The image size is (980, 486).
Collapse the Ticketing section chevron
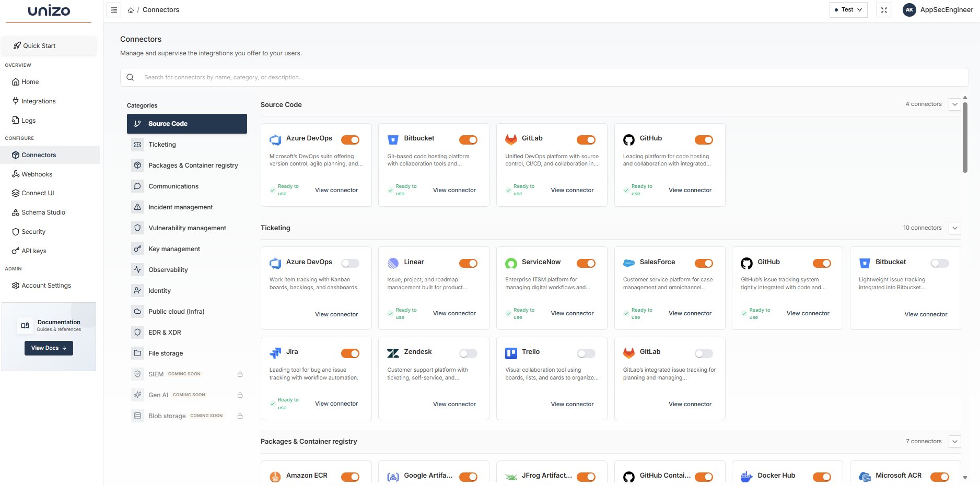point(955,228)
